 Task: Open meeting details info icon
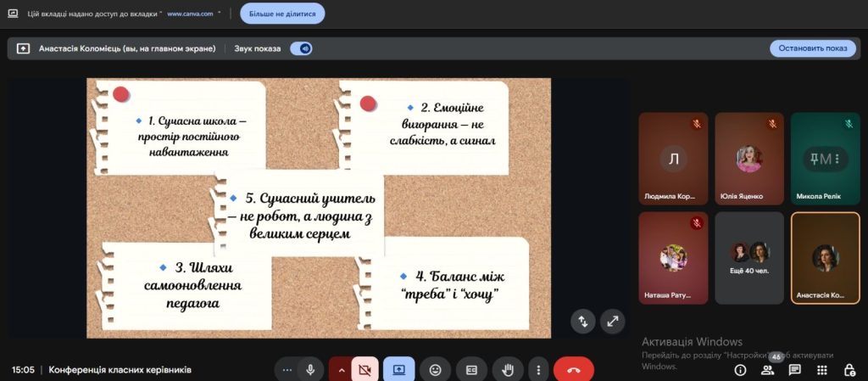click(x=740, y=370)
